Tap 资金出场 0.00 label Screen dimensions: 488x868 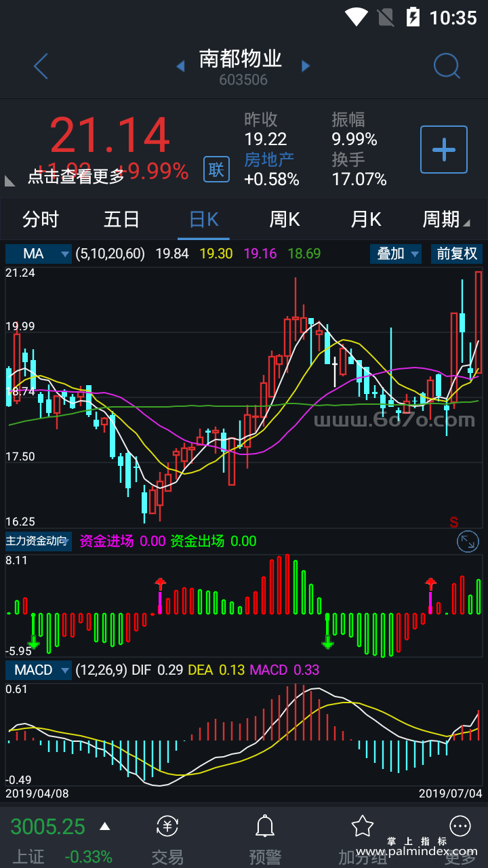click(x=213, y=541)
